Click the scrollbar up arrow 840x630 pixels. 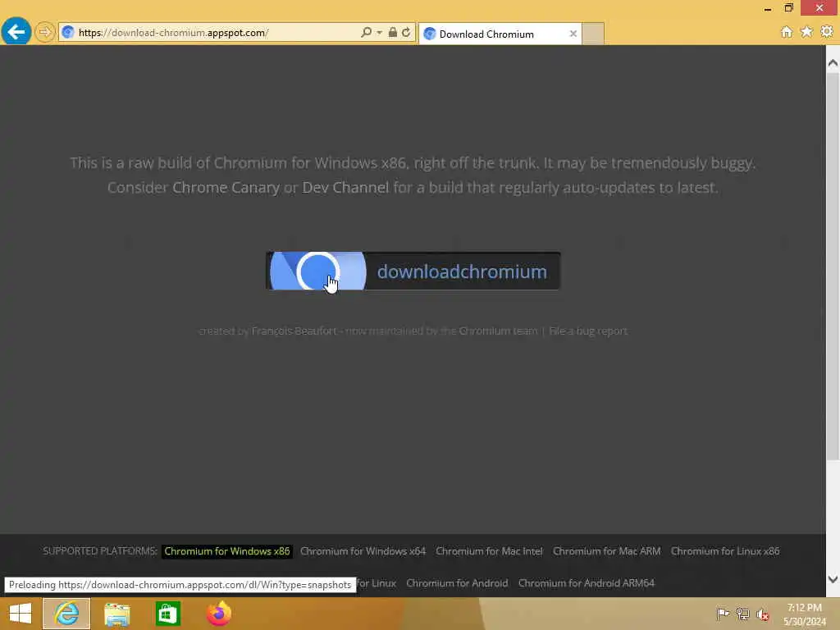(833, 63)
